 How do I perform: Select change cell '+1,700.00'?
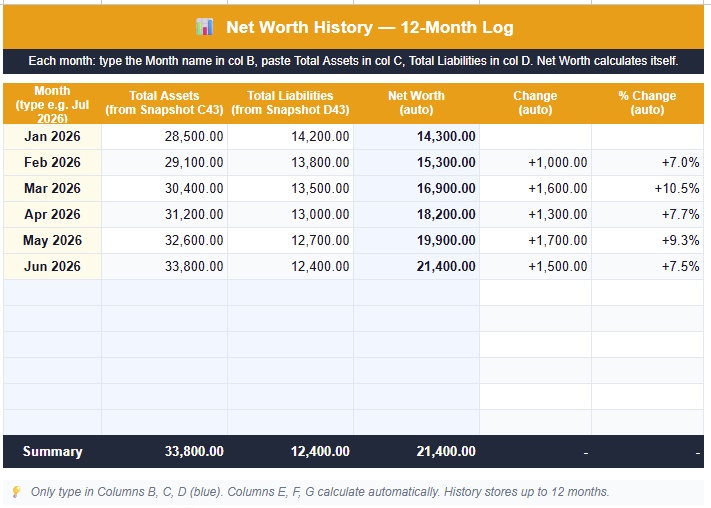click(x=535, y=240)
